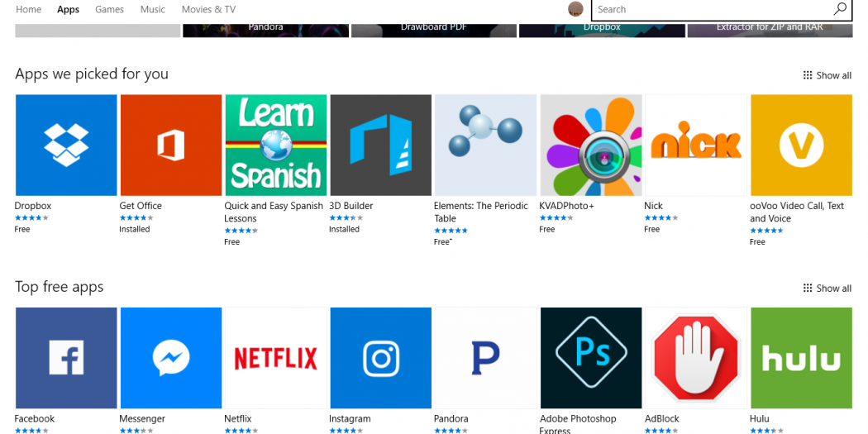This screenshot has height=434, width=868.
Task: Open the Adobe Photoshop Express tile
Action: pyautogui.click(x=591, y=358)
